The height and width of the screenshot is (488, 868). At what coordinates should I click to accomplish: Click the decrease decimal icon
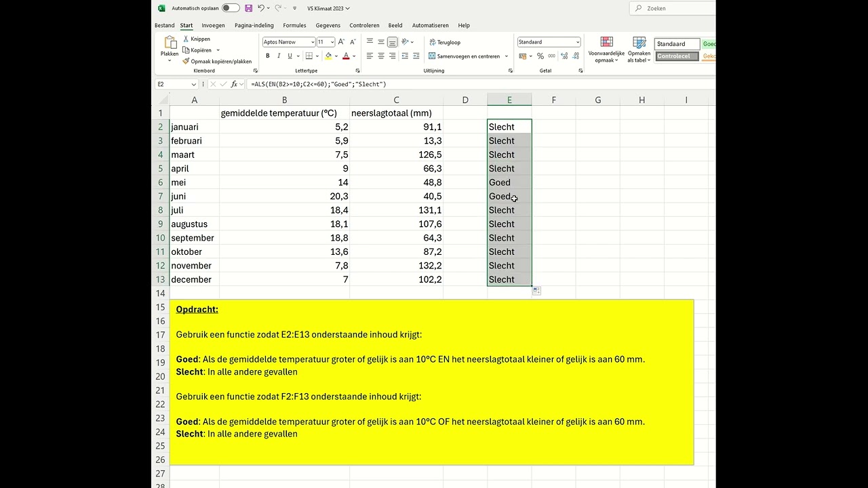click(576, 56)
